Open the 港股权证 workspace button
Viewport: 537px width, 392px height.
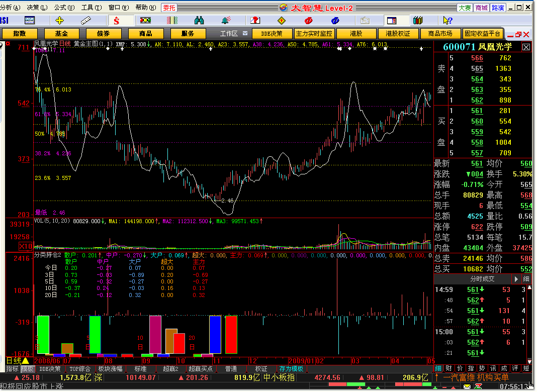click(398, 34)
